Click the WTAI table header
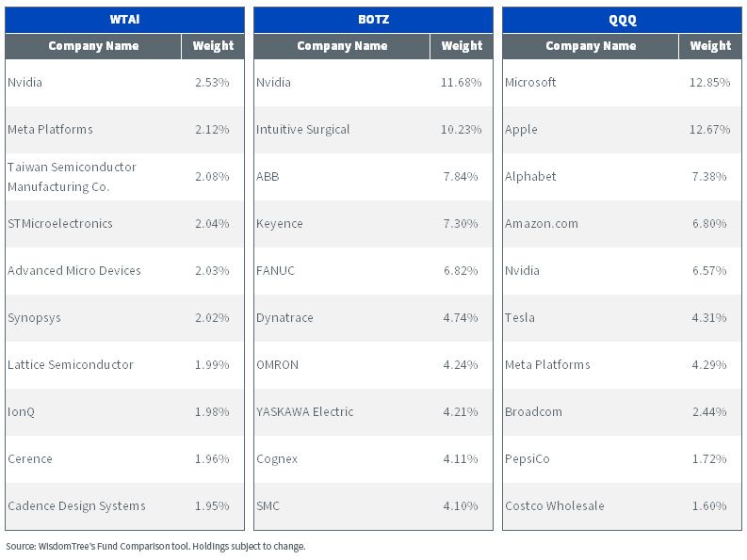Viewport: 747px width, 560px height. click(124, 20)
